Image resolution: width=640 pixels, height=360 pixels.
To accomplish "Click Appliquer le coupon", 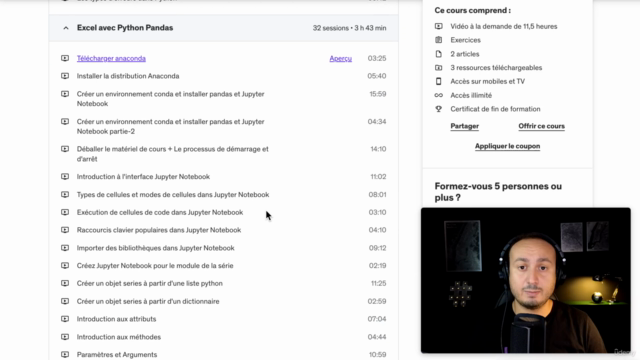I will (x=507, y=146).
